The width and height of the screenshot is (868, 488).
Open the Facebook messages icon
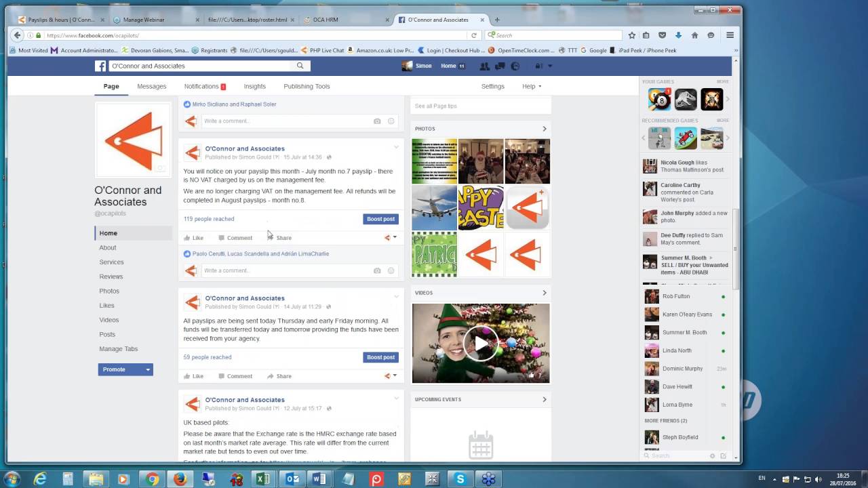500,66
